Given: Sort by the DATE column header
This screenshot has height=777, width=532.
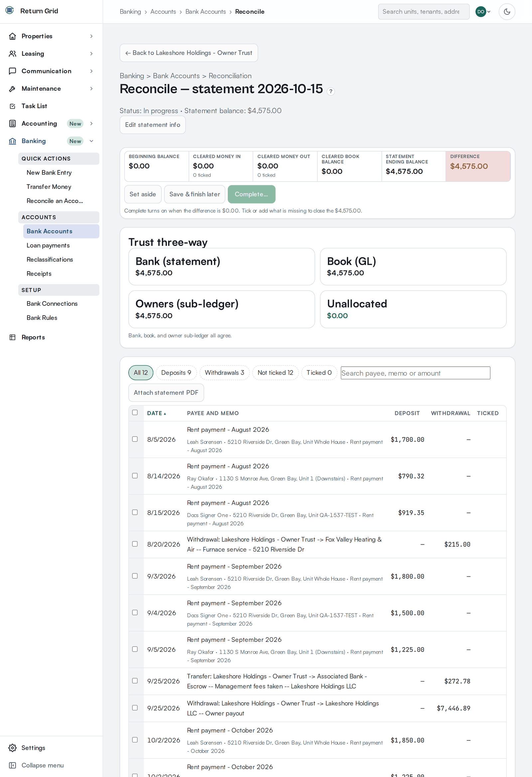Looking at the screenshot, I should click(x=156, y=413).
